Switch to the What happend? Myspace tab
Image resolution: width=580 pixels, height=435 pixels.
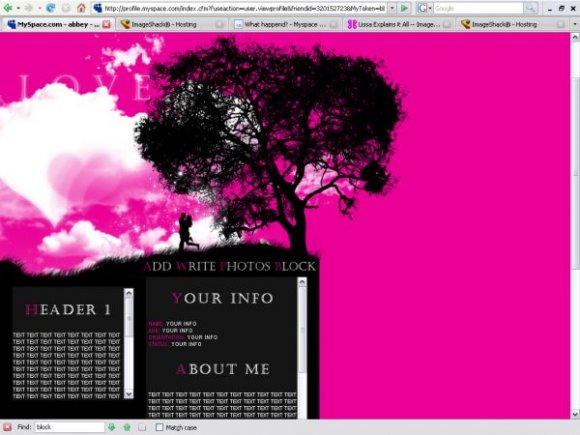286,24
